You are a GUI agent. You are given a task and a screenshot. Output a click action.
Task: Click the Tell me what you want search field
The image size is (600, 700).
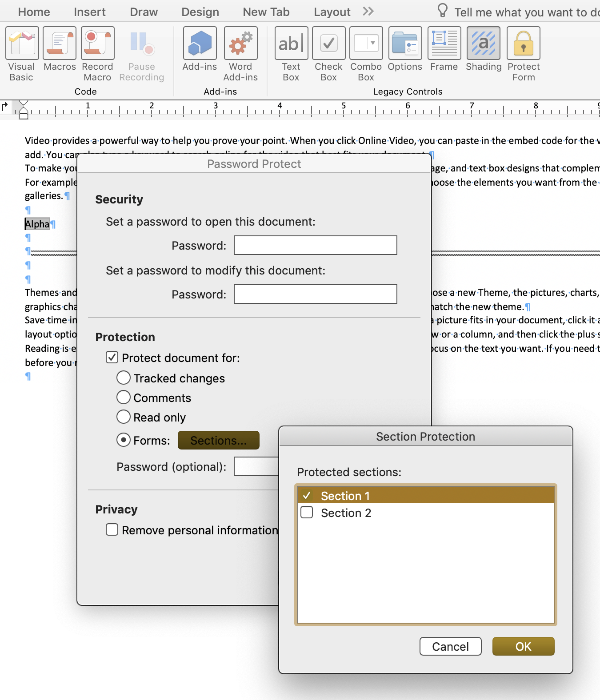(x=527, y=12)
